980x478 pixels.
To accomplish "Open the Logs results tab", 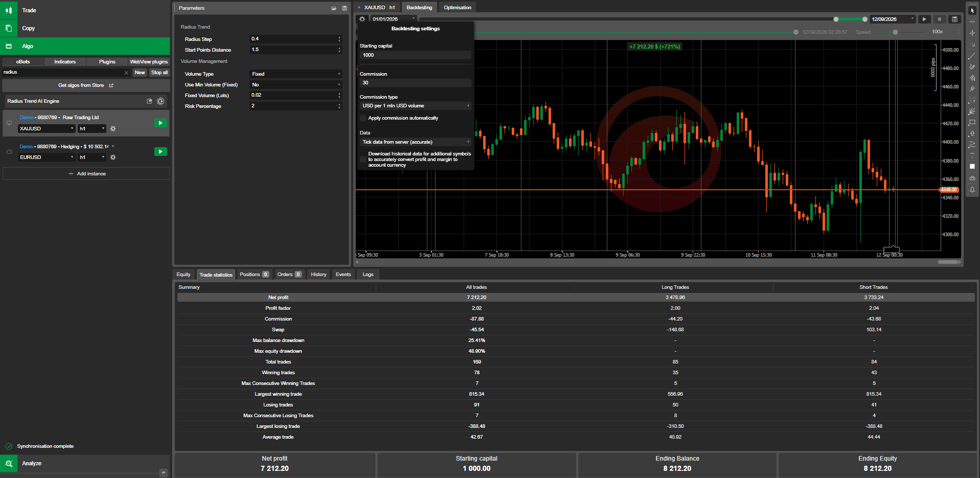I will 368,275.
